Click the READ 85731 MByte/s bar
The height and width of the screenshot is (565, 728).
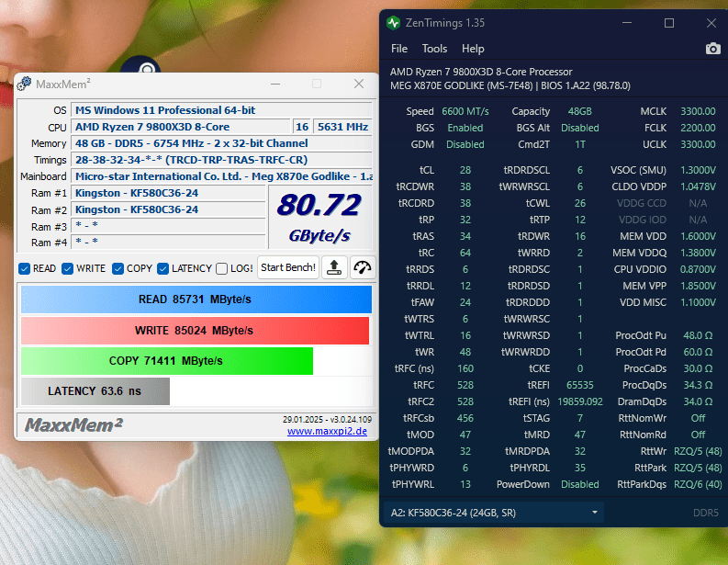(196, 299)
